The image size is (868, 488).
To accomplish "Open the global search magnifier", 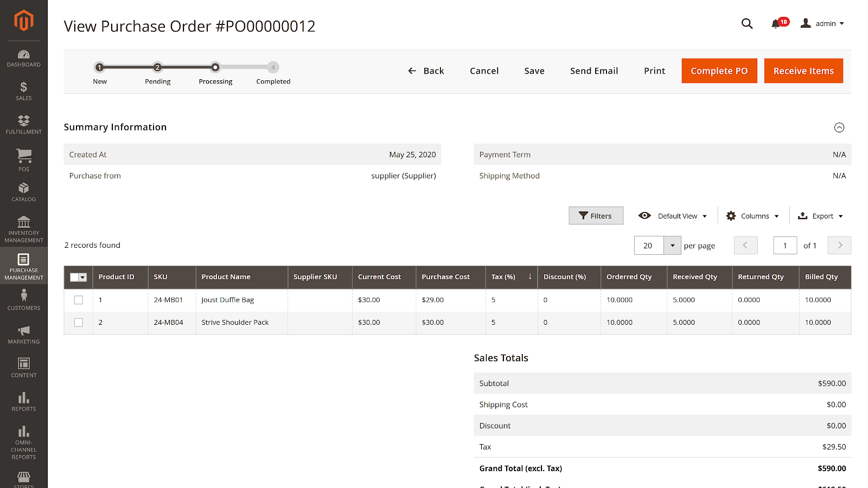I will click(746, 23).
